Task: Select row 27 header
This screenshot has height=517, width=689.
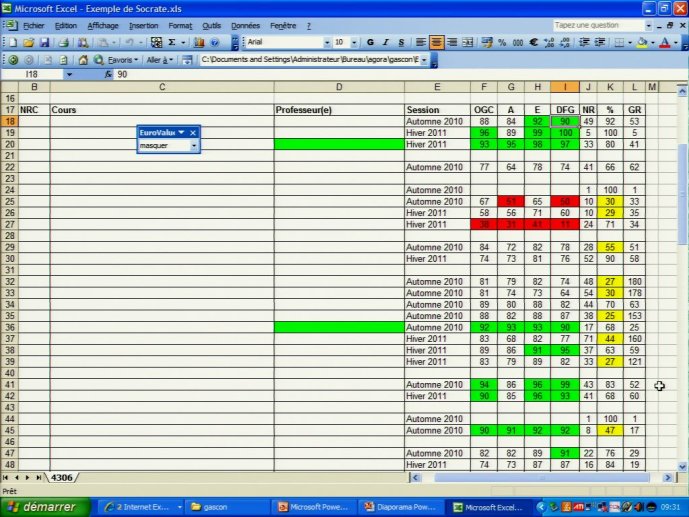Action: point(10,224)
